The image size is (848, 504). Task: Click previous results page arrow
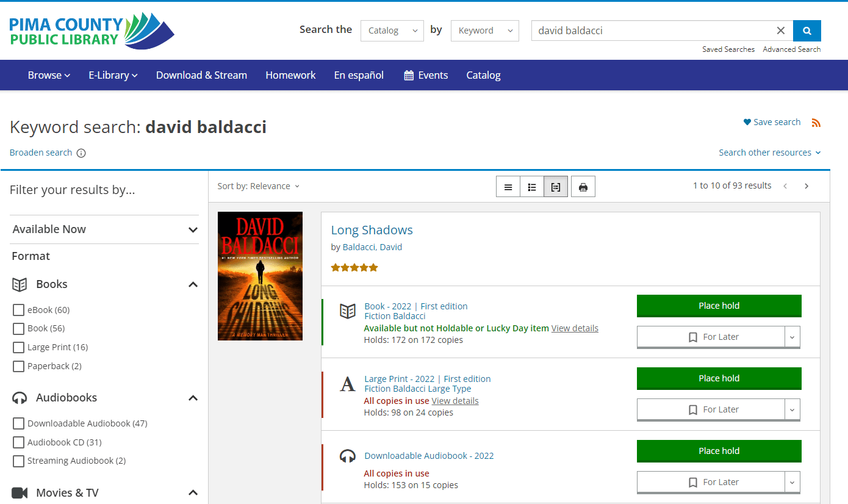786,186
